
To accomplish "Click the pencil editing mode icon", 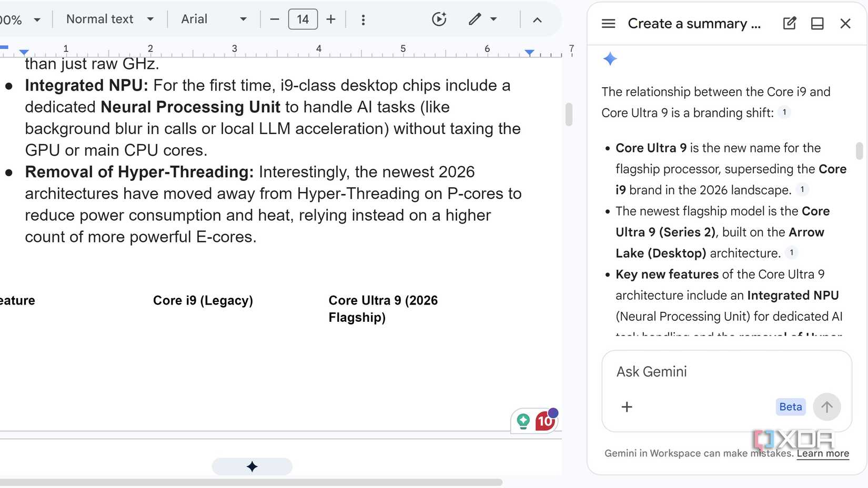I will (475, 19).
